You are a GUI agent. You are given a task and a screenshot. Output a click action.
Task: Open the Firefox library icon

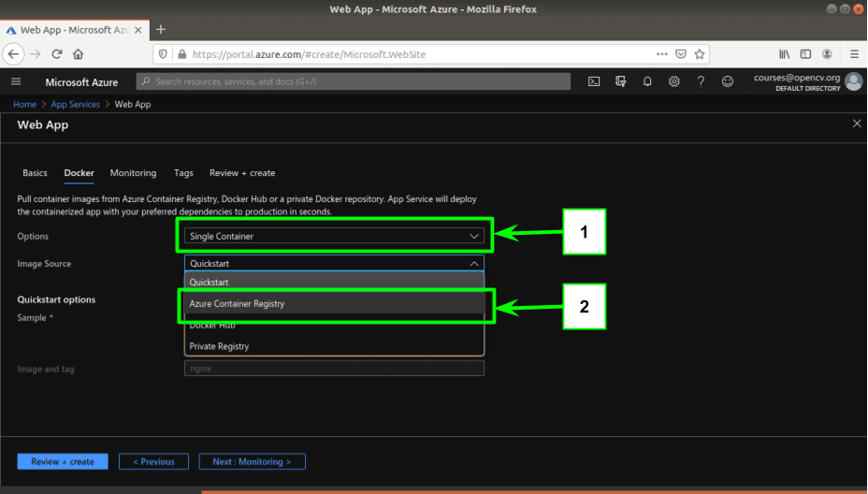click(785, 54)
